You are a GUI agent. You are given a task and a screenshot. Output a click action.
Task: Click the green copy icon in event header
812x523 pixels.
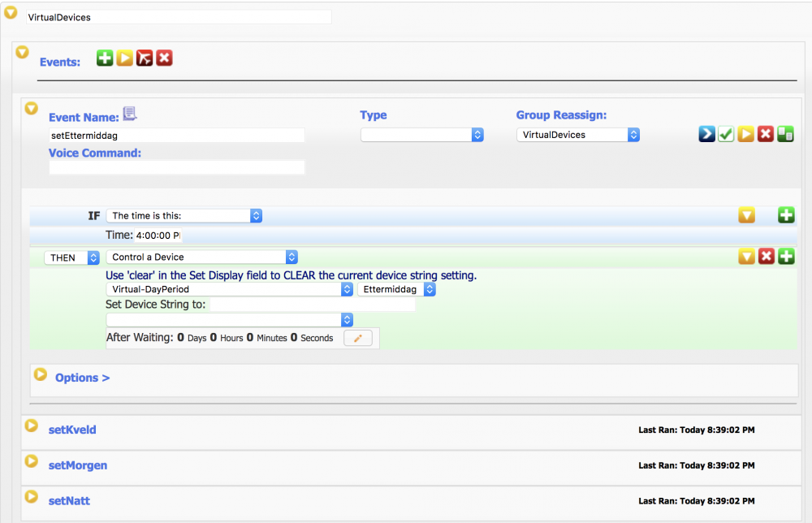[785, 135]
